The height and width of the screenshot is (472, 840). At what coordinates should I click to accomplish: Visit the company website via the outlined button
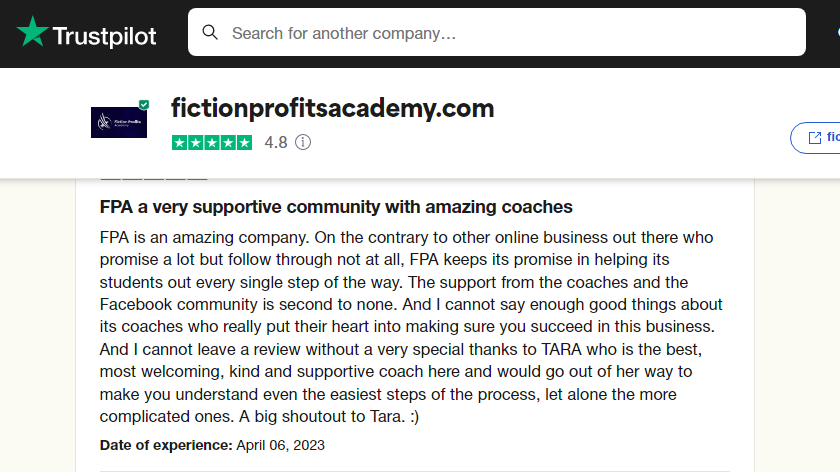[815, 138]
